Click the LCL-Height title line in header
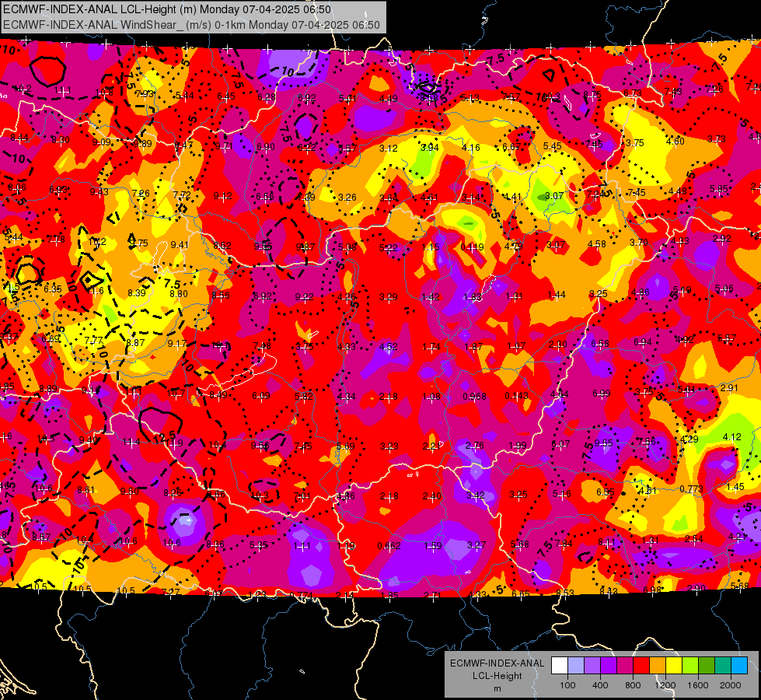 pos(167,9)
